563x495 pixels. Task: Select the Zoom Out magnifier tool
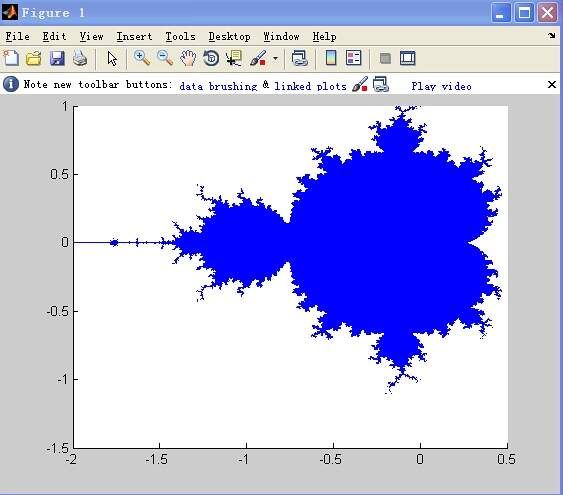click(165, 58)
